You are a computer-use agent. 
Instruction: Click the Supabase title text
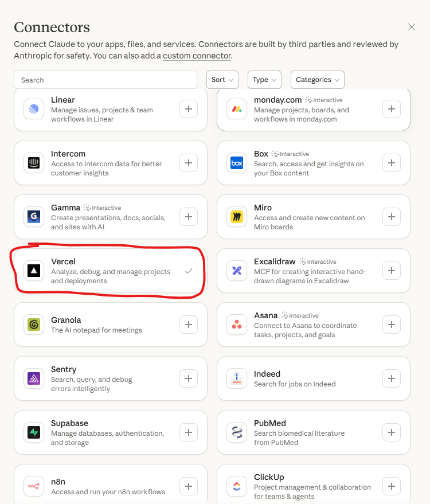point(69,423)
